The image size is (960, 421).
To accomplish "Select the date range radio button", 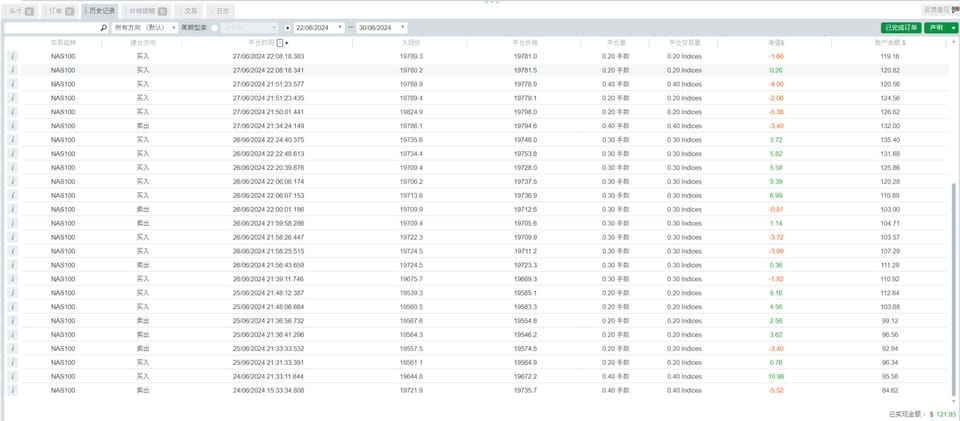I will [288, 28].
